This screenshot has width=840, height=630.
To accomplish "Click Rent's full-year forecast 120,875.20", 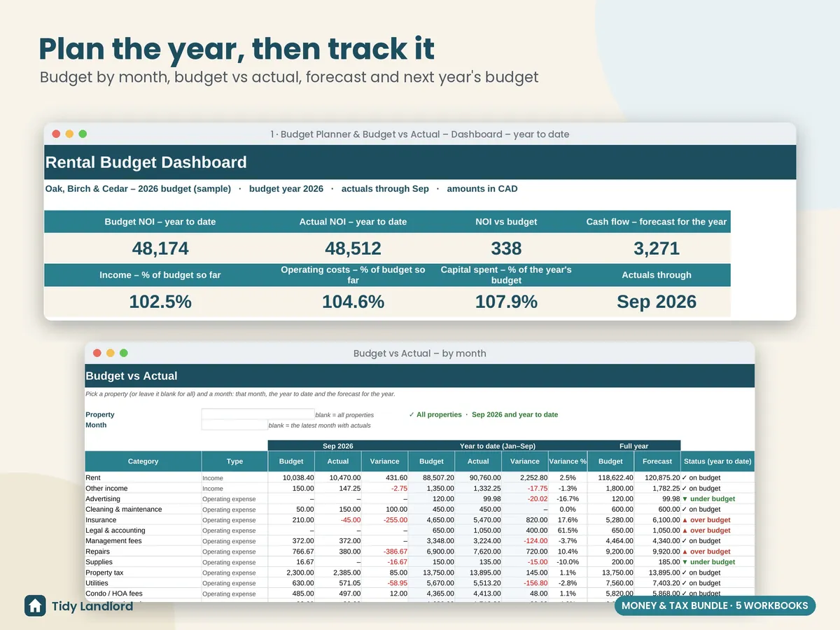I will [657, 477].
